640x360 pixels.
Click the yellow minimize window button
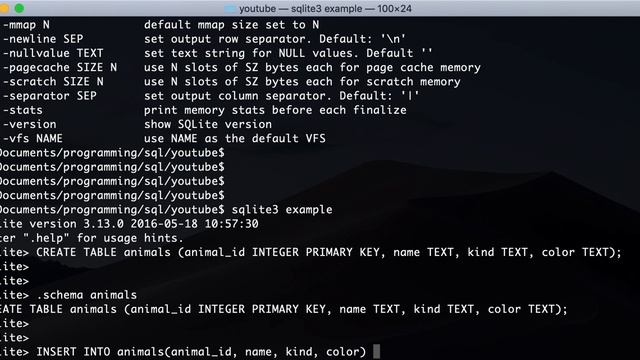(4, 8)
